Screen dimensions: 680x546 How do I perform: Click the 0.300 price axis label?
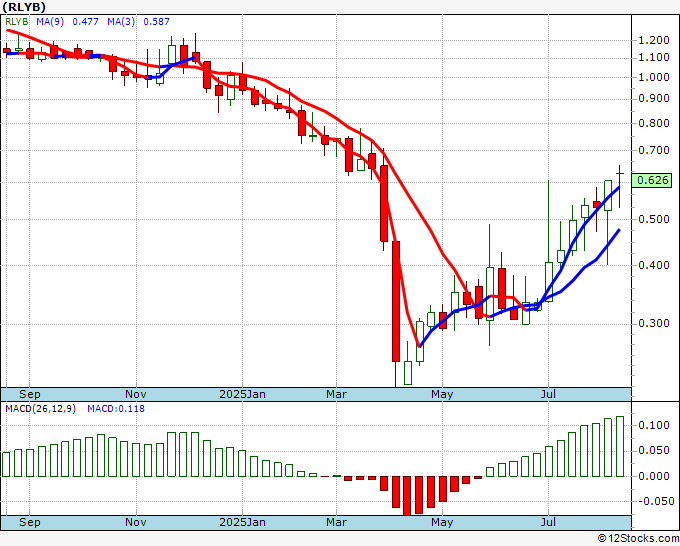(654, 324)
